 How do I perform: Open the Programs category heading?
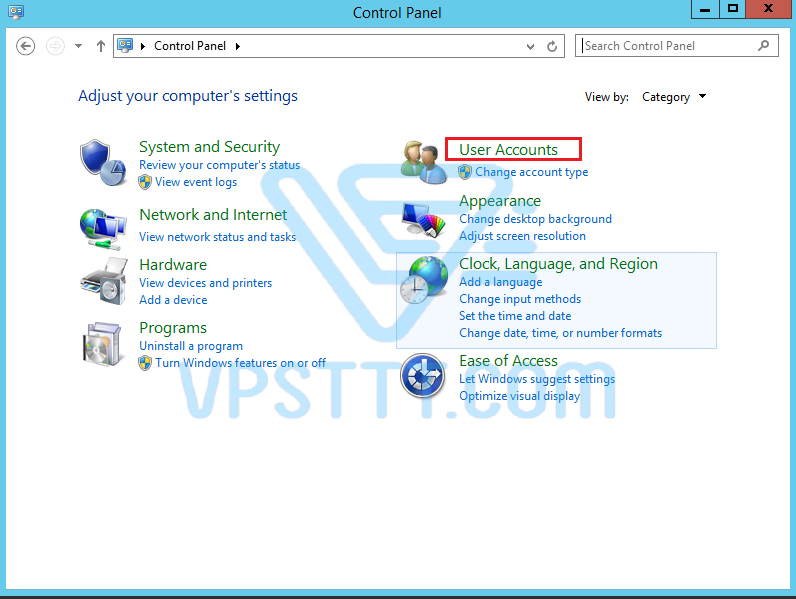173,328
